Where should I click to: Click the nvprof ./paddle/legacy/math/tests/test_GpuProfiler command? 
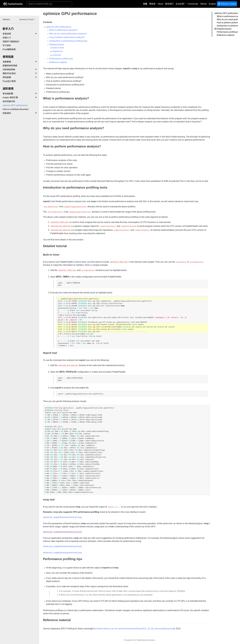80,394
